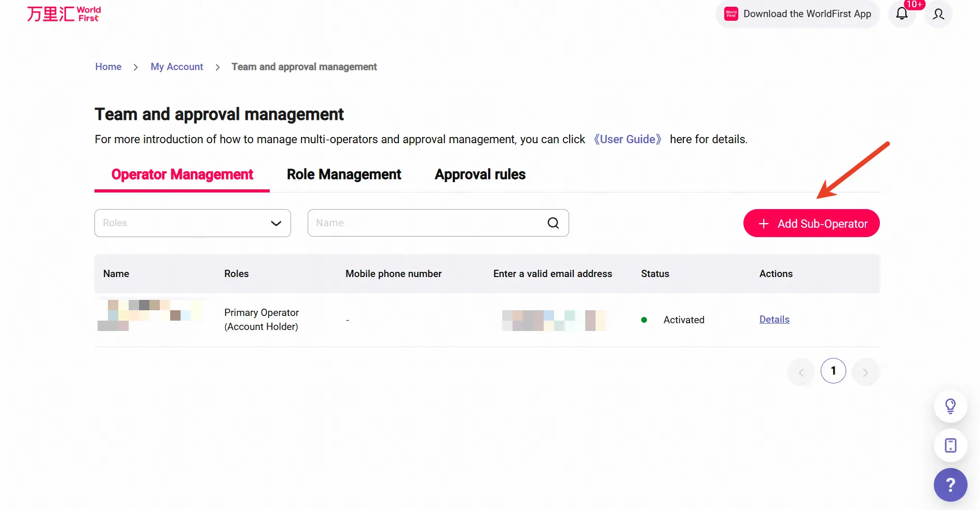Click the Name column header
The image size is (980, 510).
[116, 274]
